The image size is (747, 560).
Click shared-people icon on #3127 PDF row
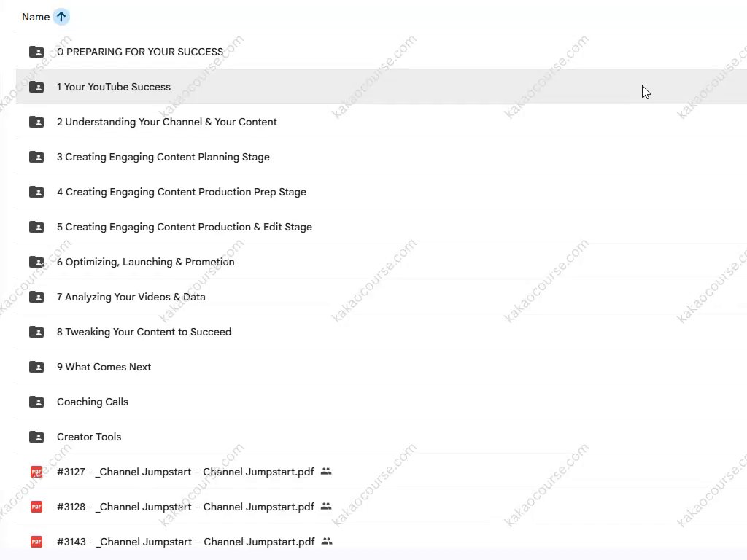coord(326,472)
